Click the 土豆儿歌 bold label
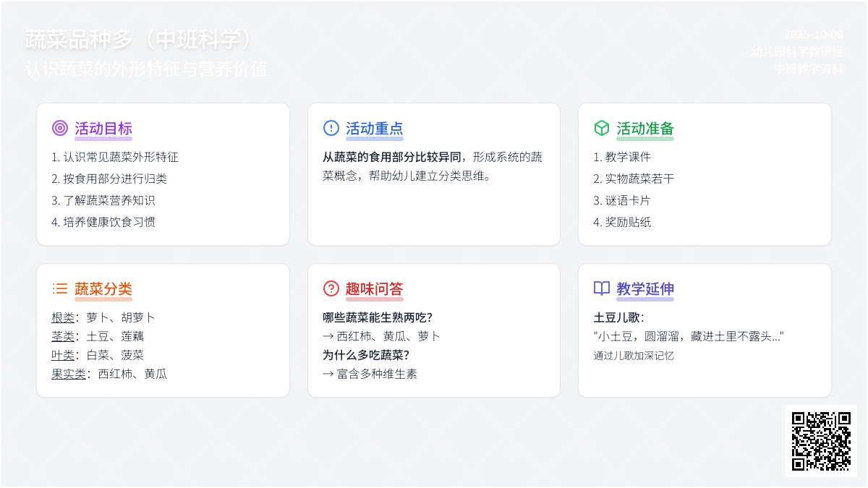The image size is (868, 488). click(618, 317)
